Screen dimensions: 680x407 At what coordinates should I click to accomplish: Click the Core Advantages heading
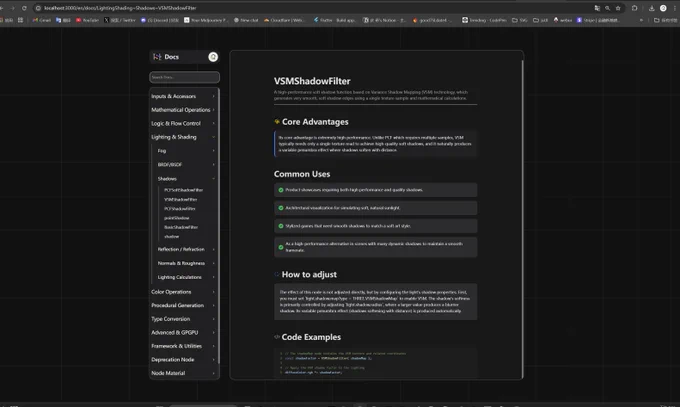point(315,122)
